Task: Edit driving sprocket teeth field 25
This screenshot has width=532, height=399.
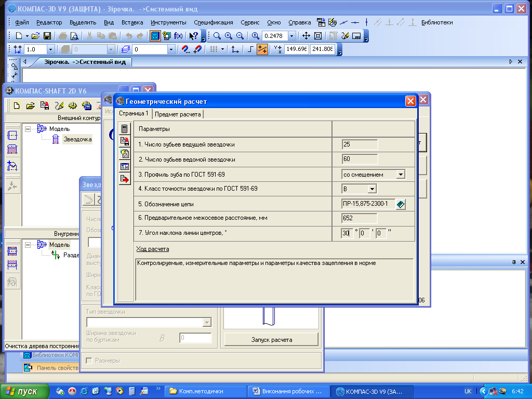Action: (360, 144)
